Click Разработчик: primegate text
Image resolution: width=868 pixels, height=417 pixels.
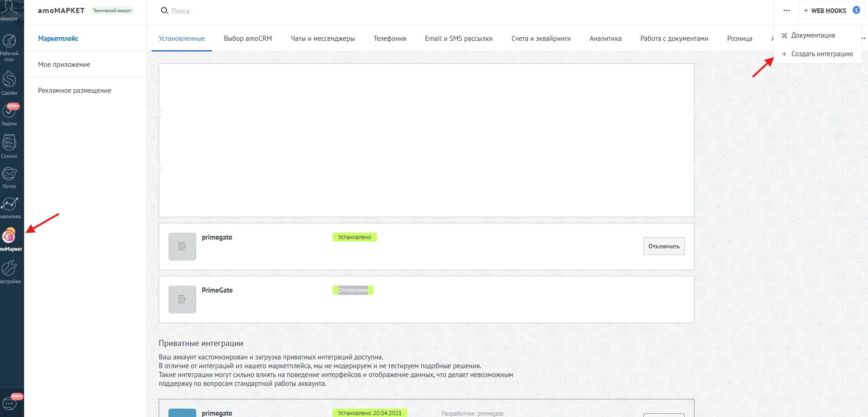tap(472, 413)
